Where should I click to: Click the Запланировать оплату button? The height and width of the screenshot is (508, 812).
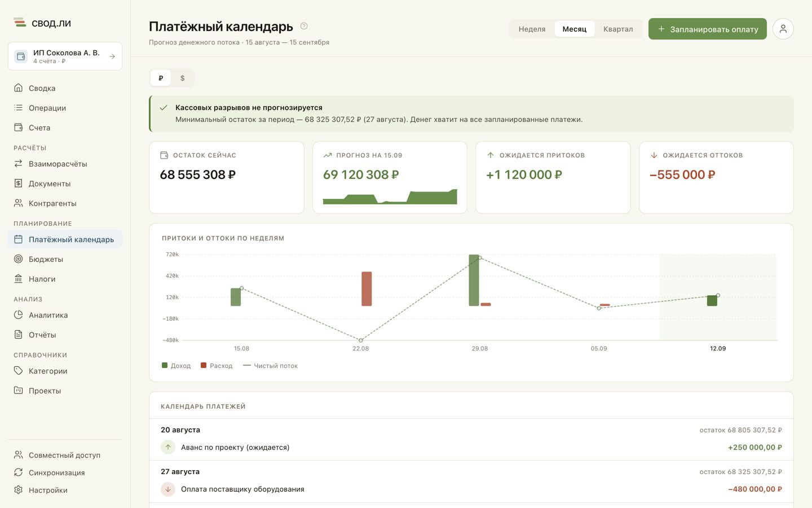pyautogui.click(x=708, y=29)
